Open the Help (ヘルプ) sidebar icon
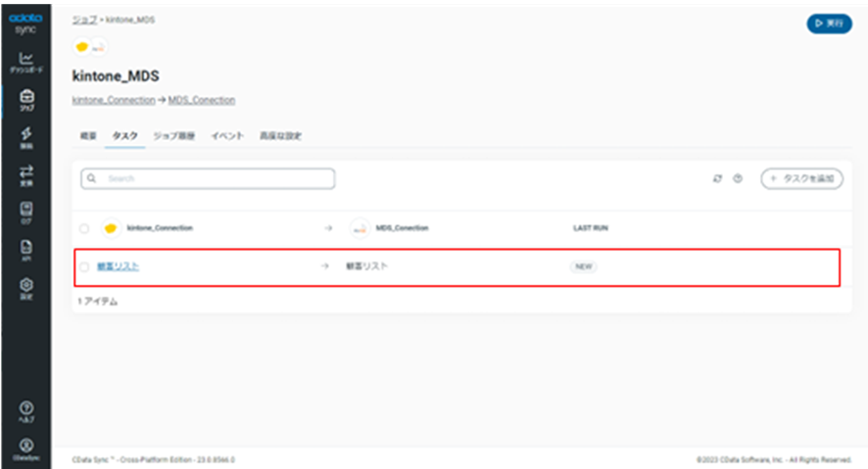This screenshot has width=868, height=469. [x=26, y=412]
